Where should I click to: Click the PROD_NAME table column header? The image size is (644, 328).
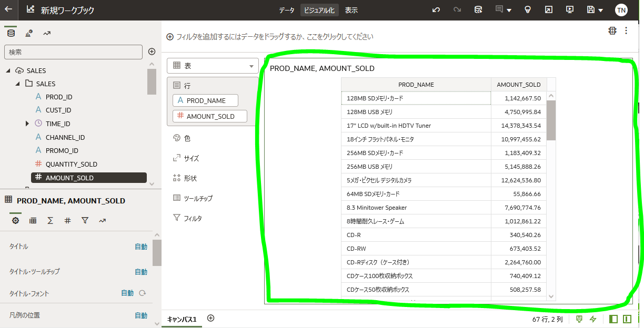point(416,84)
